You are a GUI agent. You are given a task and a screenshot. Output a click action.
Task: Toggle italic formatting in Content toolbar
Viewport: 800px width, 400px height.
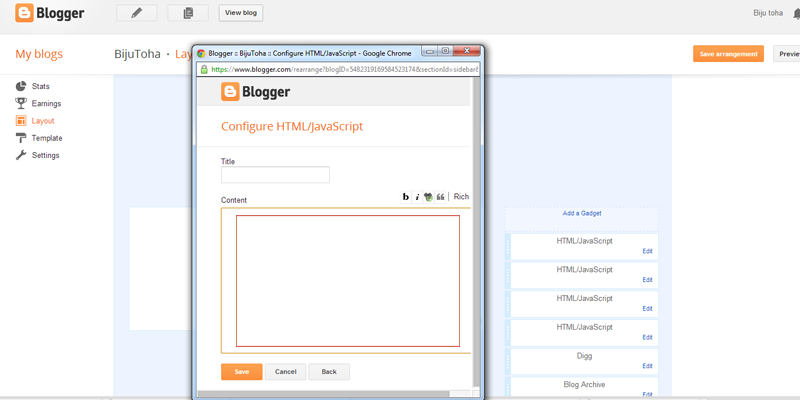pos(417,197)
